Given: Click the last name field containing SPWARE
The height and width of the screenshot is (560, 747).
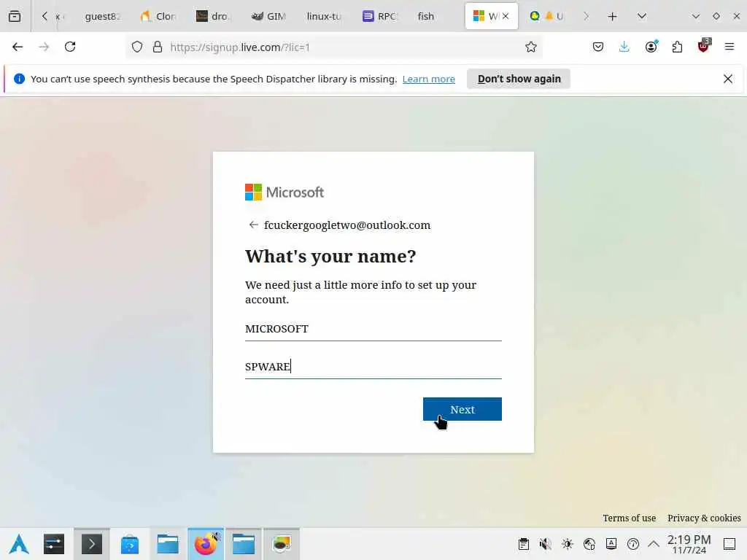Looking at the screenshot, I should [x=373, y=366].
